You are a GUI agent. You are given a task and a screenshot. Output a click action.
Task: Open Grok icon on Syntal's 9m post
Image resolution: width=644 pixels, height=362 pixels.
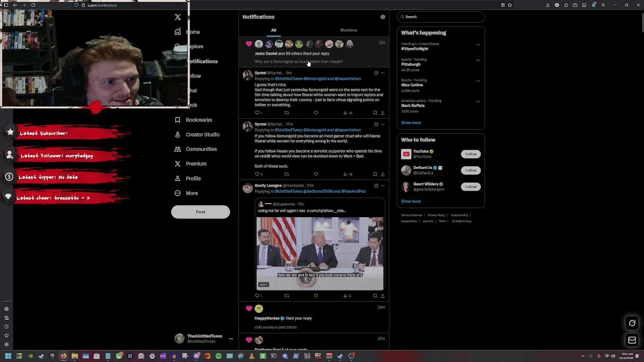(x=376, y=73)
